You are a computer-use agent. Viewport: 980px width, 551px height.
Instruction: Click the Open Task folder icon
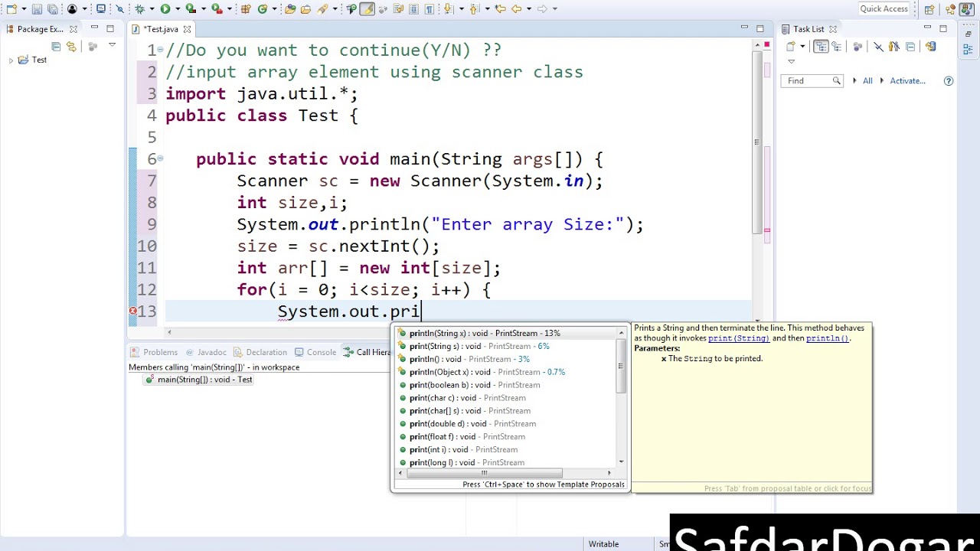[x=305, y=9]
